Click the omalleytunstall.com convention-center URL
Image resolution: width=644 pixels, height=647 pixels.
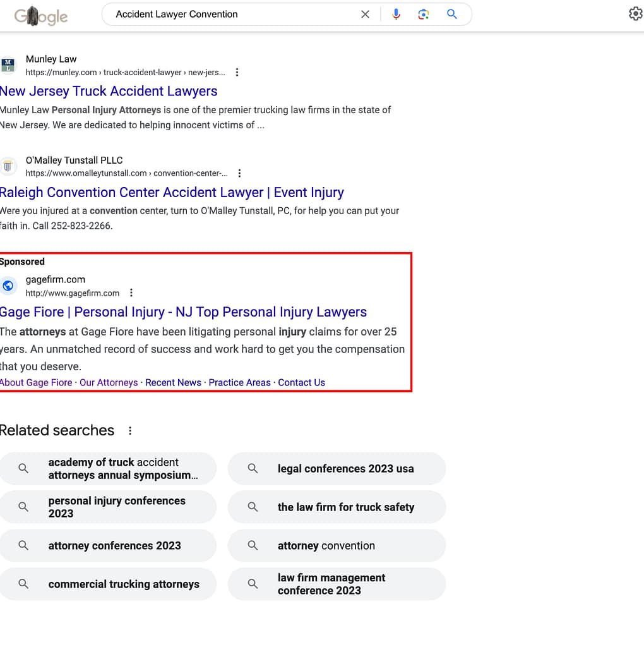[x=126, y=173]
